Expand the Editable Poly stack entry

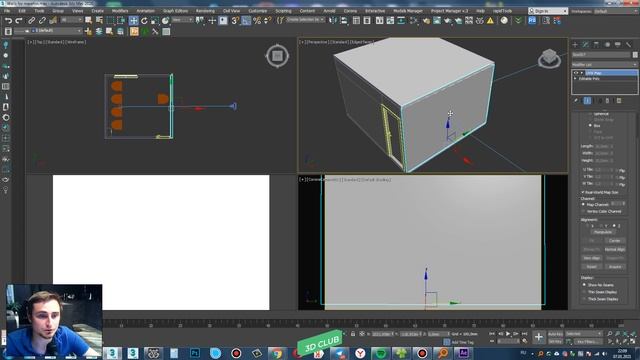(x=576, y=78)
